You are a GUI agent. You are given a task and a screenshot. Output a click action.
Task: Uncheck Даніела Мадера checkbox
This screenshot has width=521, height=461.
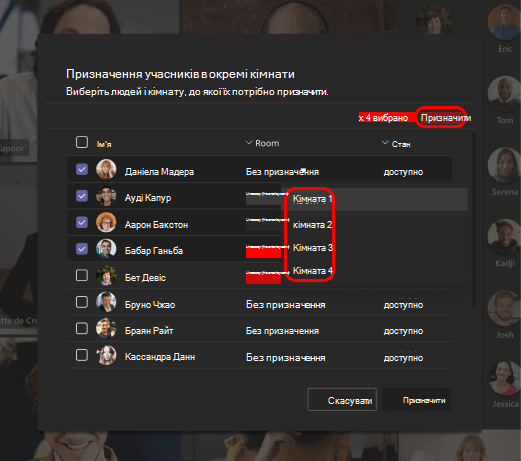point(82,169)
